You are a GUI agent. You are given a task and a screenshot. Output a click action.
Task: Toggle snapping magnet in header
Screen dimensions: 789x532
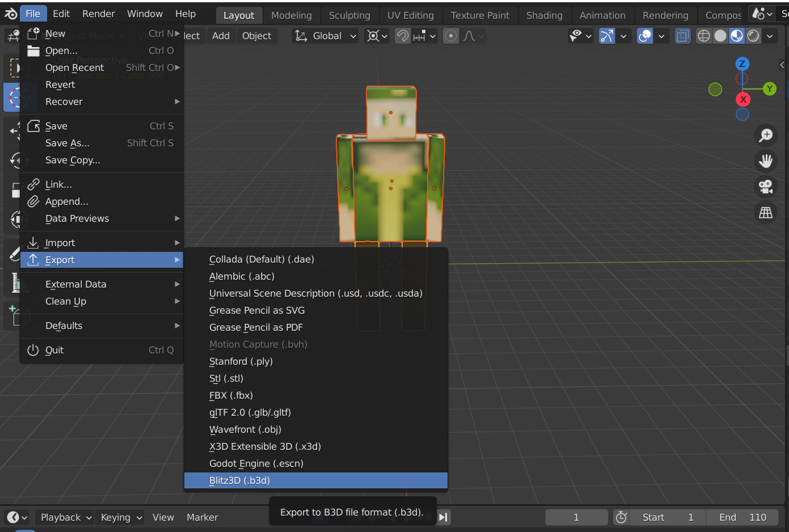click(x=403, y=36)
